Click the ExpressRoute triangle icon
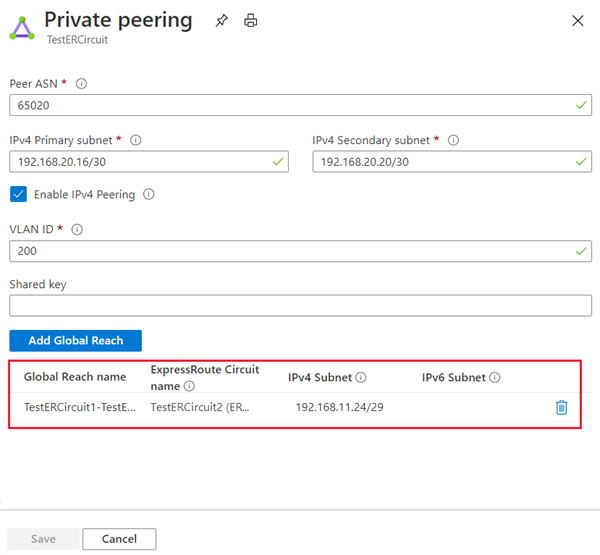600x555 pixels. [22, 28]
